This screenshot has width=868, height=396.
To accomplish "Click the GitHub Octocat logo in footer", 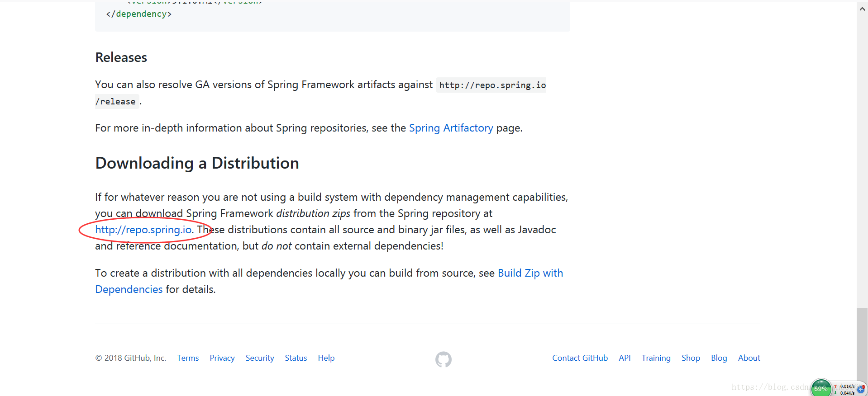I will click(x=443, y=359).
